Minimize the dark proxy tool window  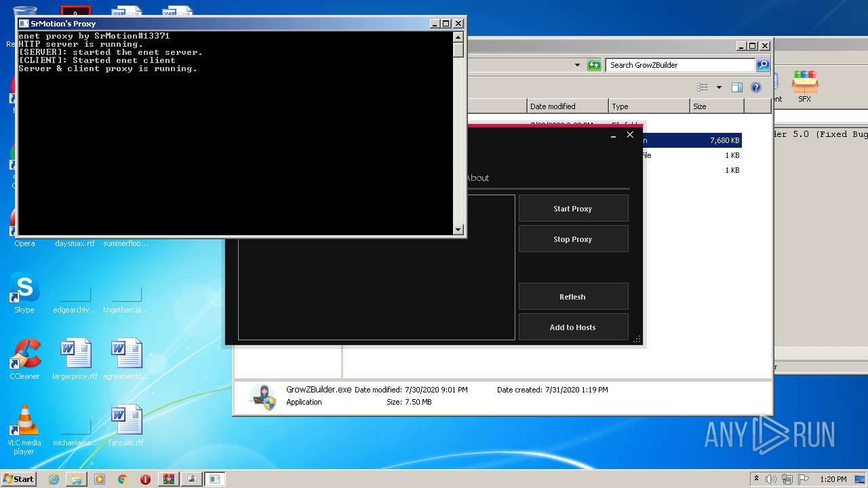pos(613,136)
